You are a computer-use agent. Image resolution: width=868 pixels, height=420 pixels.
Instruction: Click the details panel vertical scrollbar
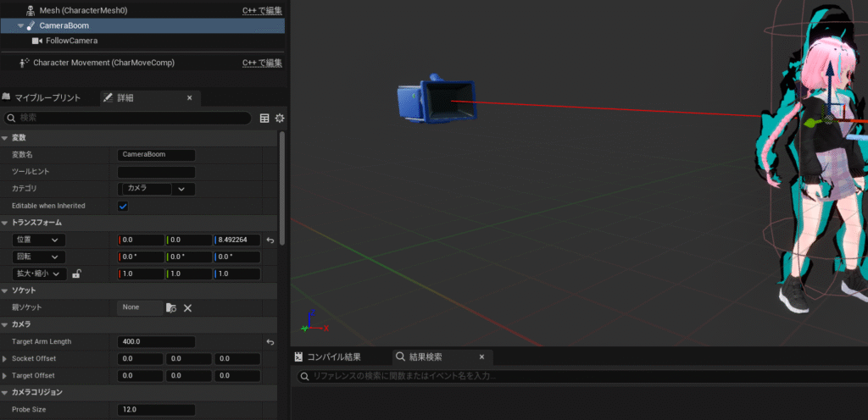[282, 188]
